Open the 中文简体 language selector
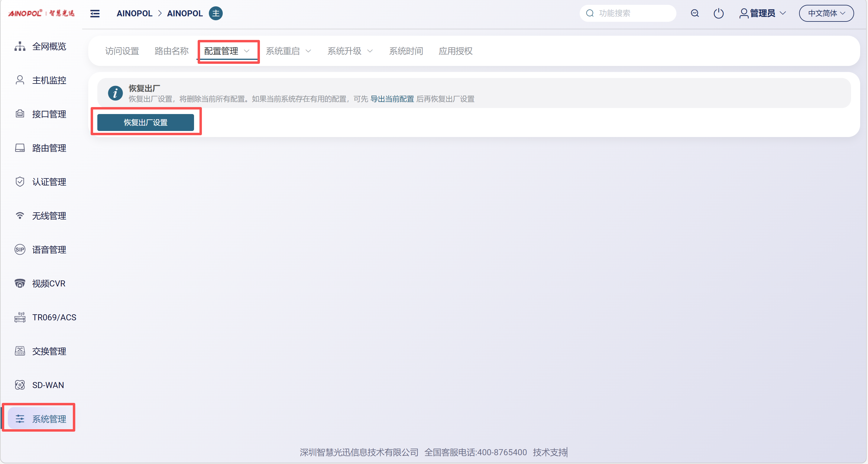This screenshot has width=868, height=464. point(826,14)
